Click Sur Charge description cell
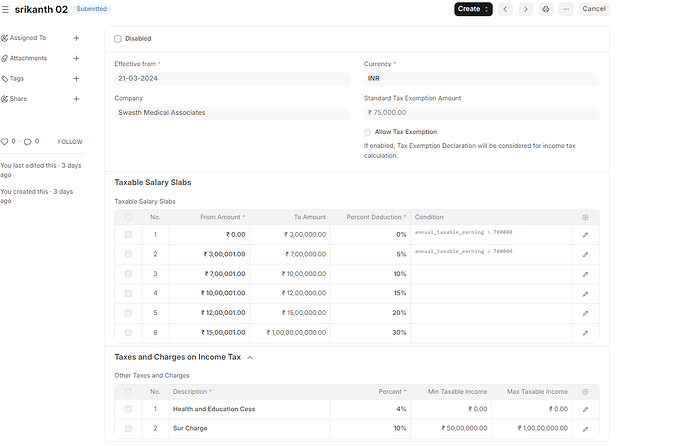 pyautogui.click(x=249, y=428)
